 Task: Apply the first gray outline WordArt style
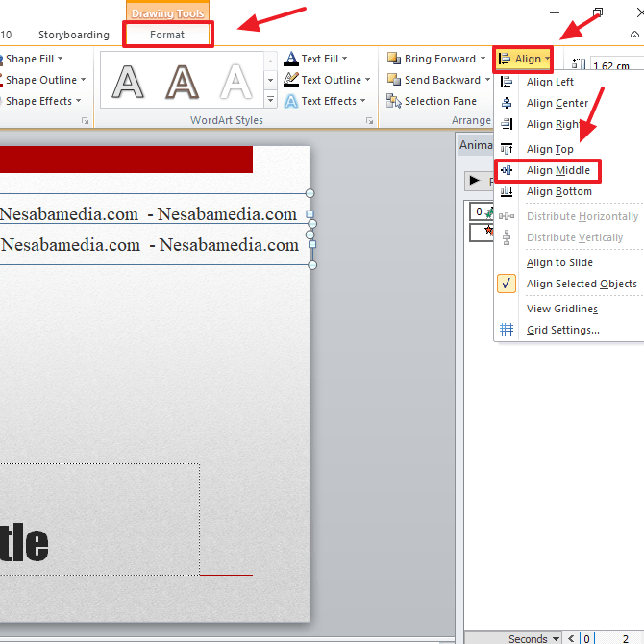pos(128,82)
